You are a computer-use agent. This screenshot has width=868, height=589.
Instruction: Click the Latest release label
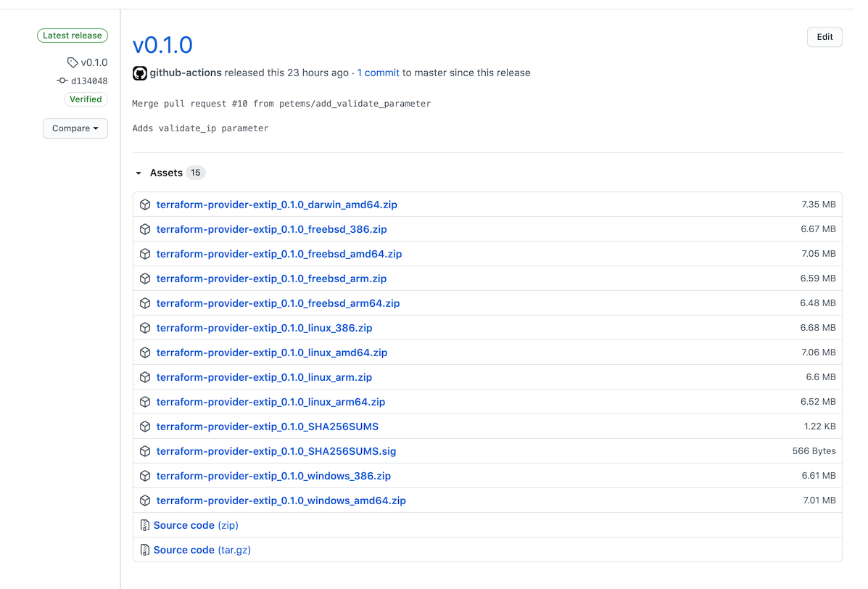[73, 36]
